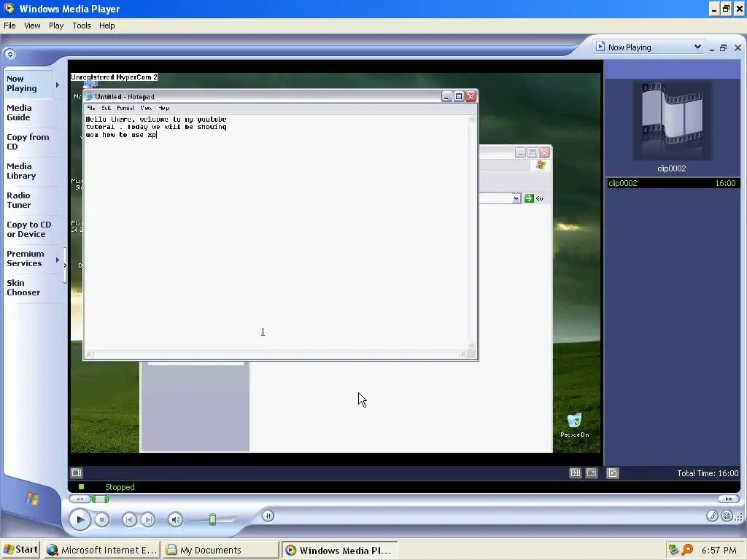Click the seek bar position thumb
This screenshot has width=747, height=560.
(x=100, y=499)
